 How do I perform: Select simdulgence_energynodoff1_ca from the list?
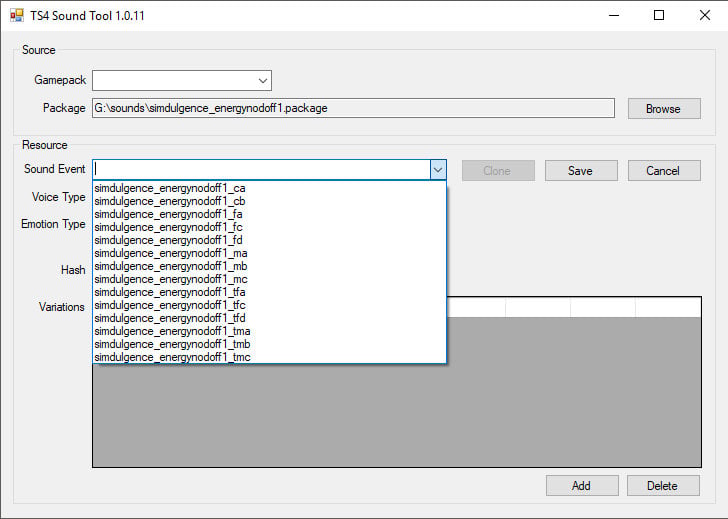click(269, 188)
